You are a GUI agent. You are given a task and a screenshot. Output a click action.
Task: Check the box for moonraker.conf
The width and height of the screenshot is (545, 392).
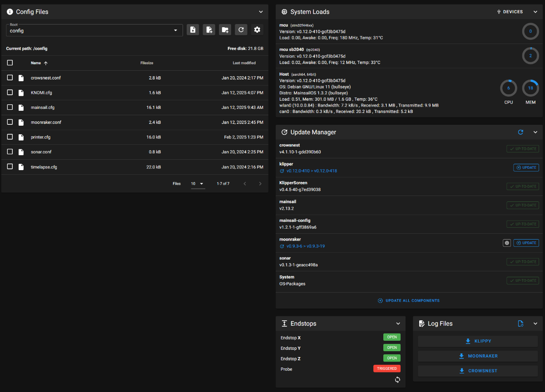10,122
